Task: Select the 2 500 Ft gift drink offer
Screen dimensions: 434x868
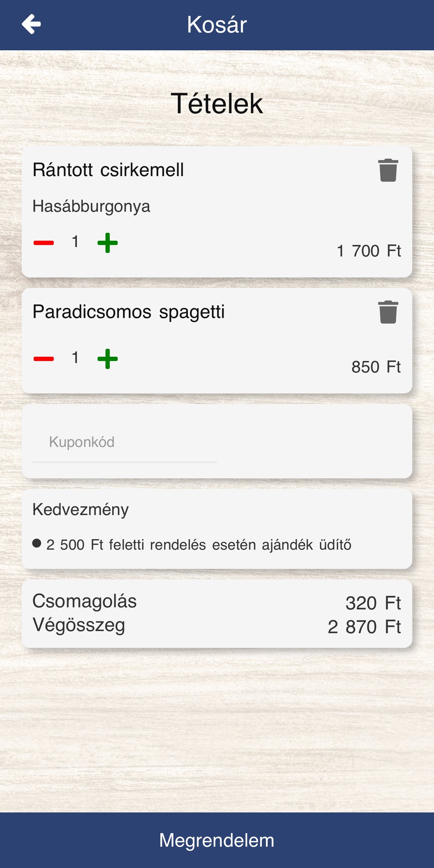Action: (x=198, y=545)
